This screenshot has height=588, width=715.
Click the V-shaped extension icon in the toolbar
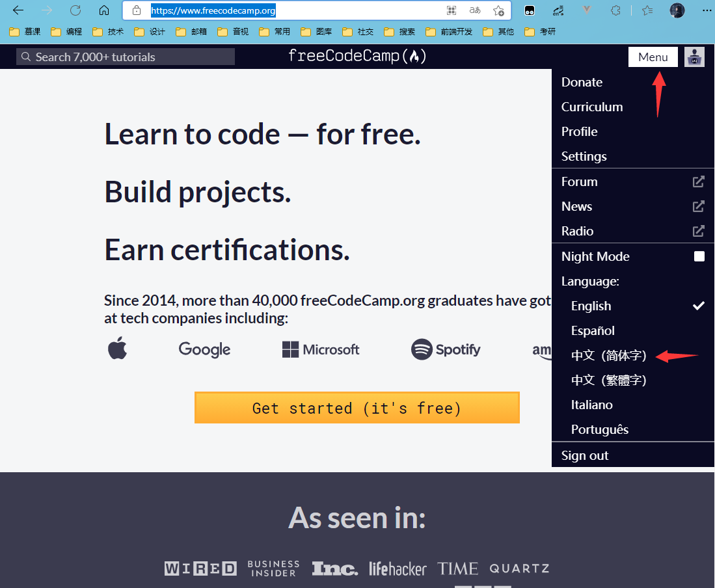point(586,10)
